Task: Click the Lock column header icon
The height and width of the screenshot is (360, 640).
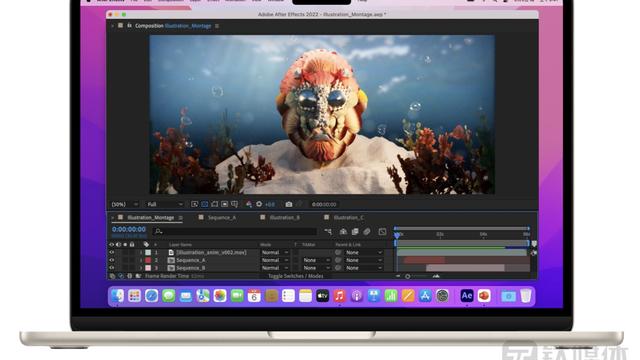Action: coord(132,244)
